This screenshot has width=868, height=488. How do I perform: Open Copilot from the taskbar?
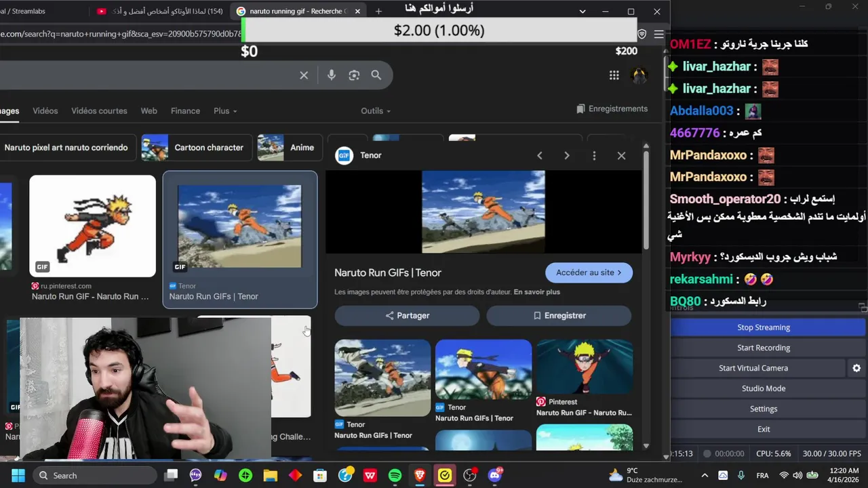pos(220,475)
